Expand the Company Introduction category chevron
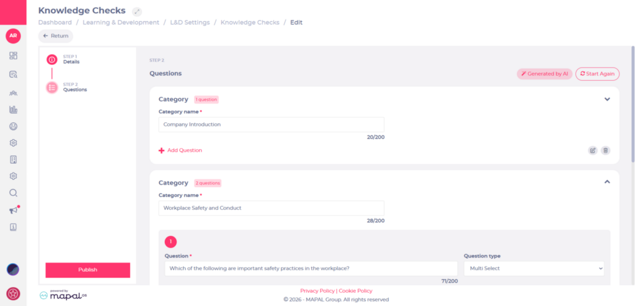Screen dimensions: 644x306 [607, 99]
